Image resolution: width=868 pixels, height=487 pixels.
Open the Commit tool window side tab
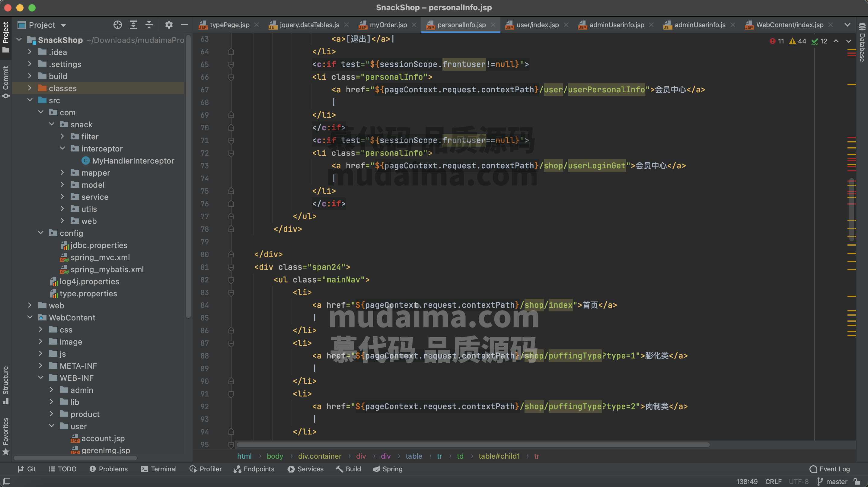pyautogui.click(x=6, y=82)
